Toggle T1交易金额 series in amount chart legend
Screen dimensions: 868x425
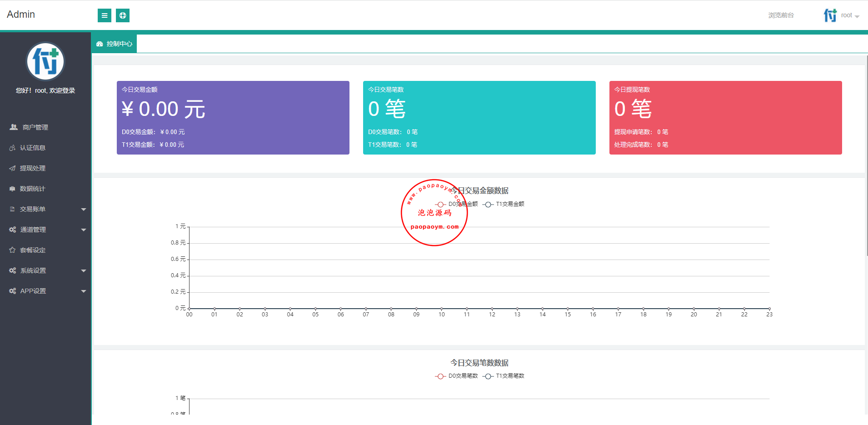click(x=504, y=204)
